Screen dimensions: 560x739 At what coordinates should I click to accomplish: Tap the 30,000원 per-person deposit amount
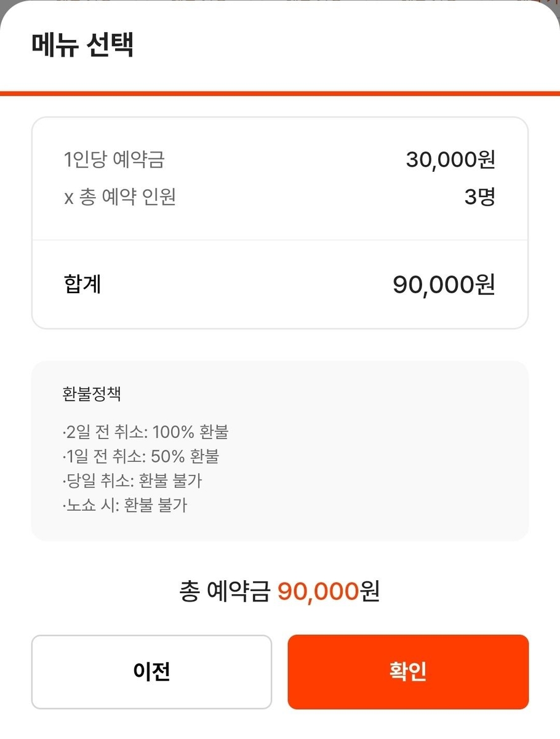pos(450,160)
